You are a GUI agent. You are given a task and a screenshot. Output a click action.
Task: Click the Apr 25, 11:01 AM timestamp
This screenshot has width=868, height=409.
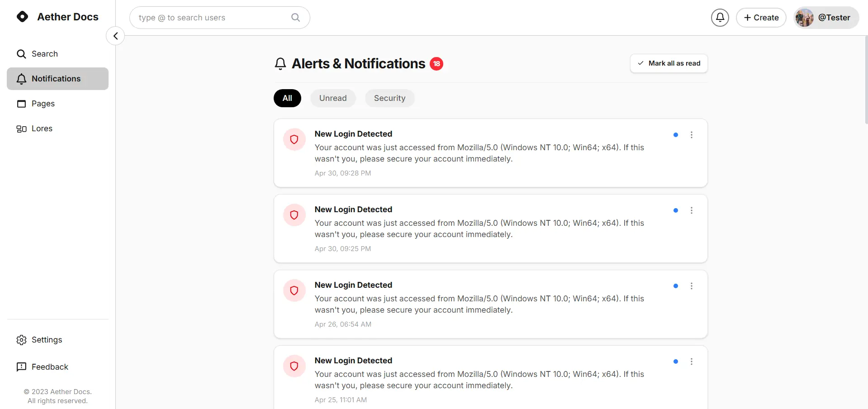click(x=341, y=400)
